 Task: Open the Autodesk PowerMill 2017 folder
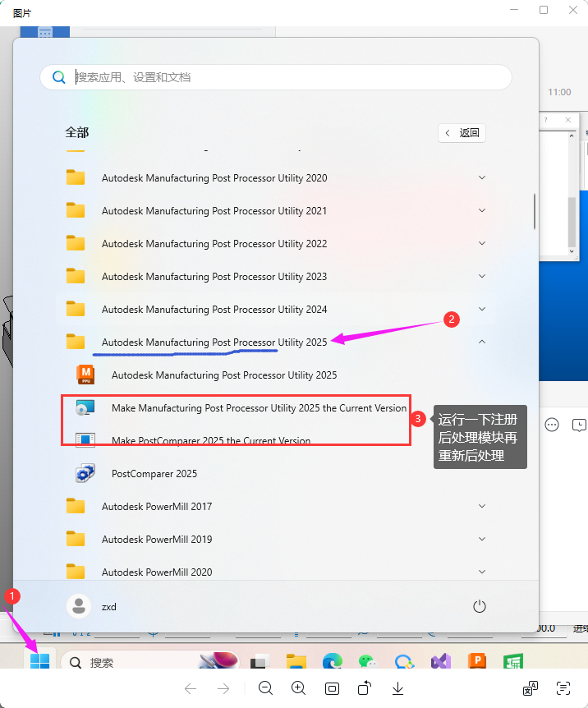click(x=275, y=506)
